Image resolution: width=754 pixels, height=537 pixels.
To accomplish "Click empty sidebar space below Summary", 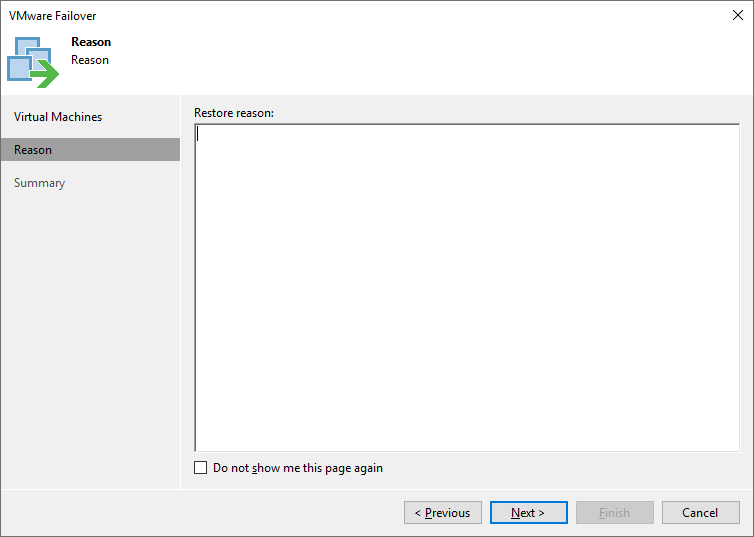I will click(x=90, y=330).
